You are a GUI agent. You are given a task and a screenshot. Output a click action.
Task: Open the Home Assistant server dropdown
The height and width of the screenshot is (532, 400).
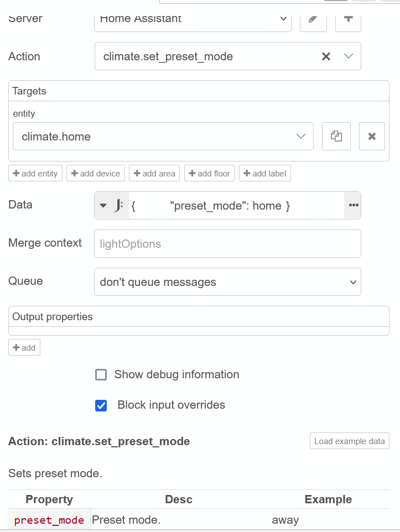193,19
